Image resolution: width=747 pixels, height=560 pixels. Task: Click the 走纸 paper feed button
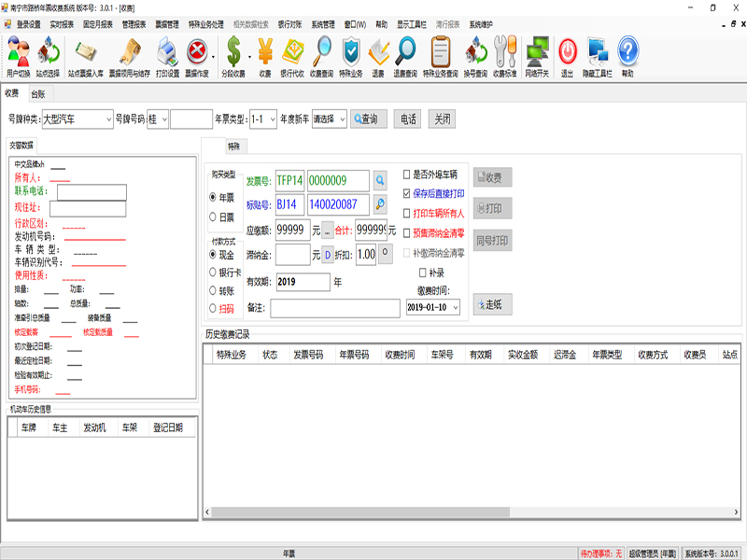pos(493,304)
